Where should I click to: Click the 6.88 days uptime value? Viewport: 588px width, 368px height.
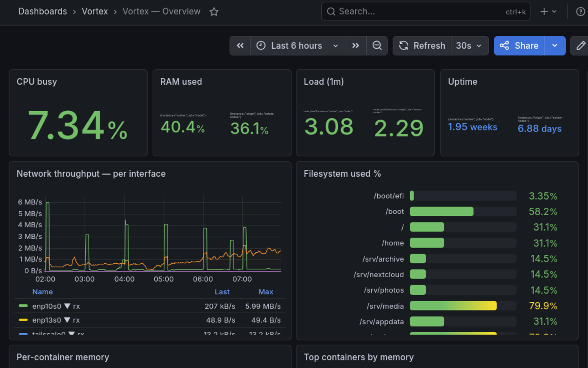click(539, 129)
